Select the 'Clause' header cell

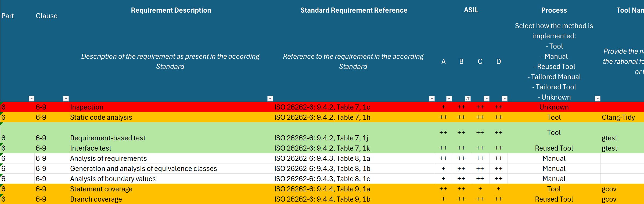(x=46, y=16)
